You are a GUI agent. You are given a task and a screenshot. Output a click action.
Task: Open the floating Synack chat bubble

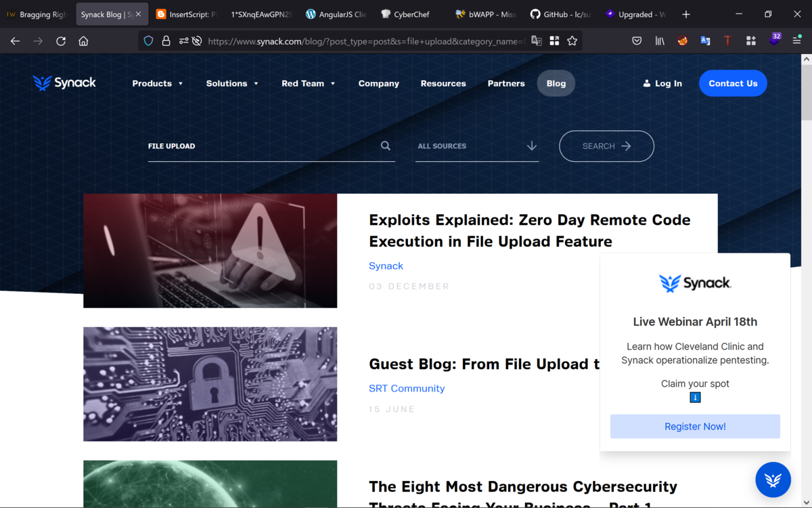[773, 480]
